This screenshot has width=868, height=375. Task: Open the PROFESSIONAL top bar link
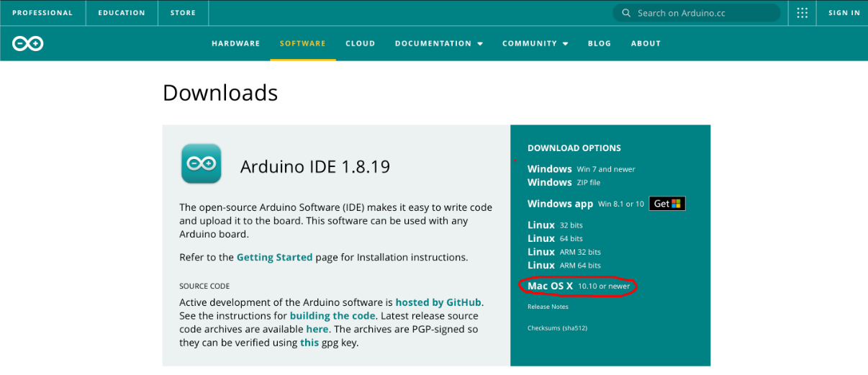[x=42, y=13]
